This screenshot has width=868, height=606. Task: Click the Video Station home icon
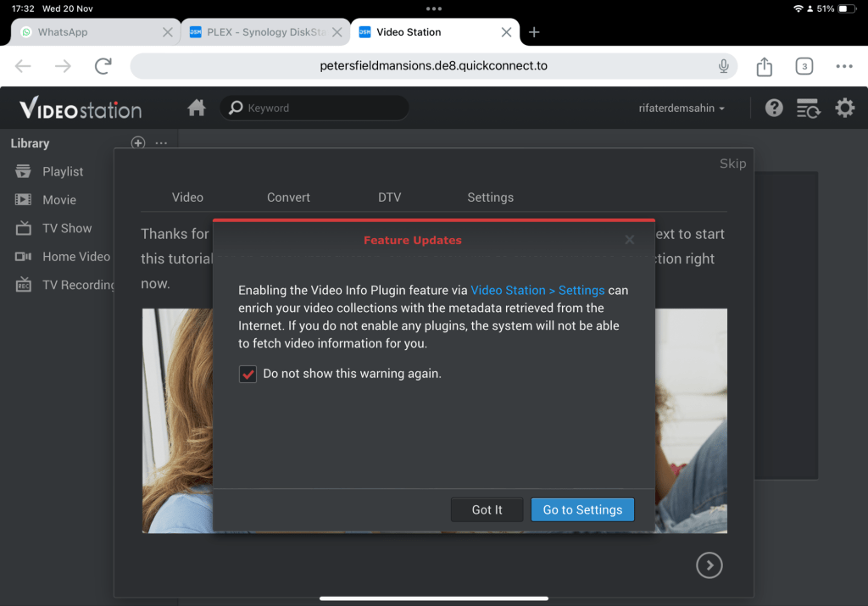click(x=197, y=108)
